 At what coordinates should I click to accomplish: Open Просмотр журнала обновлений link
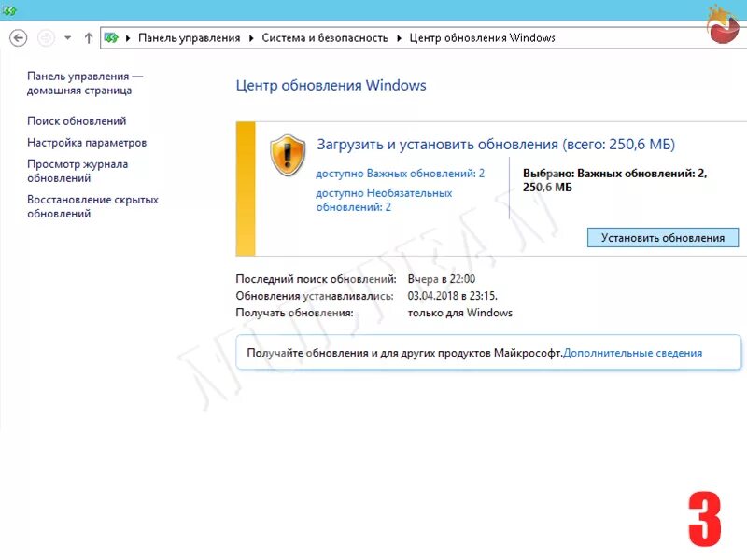pyautogui.click(x=78, y=171)
